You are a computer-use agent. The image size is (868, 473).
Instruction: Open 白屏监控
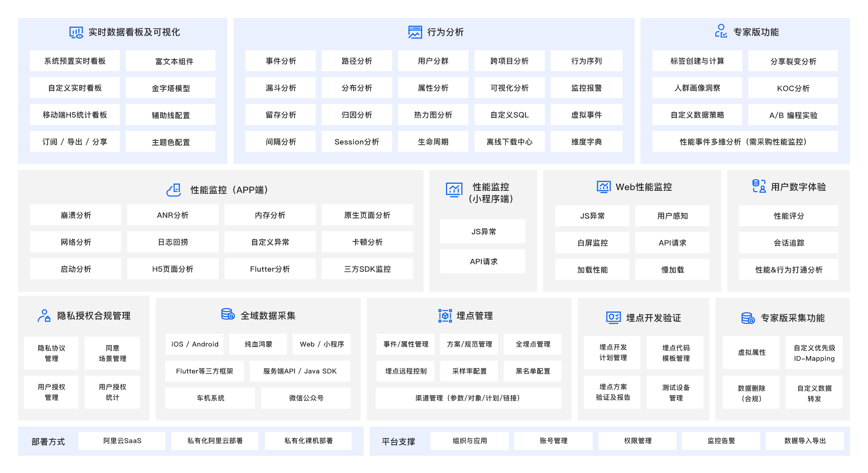pos(592,242)
